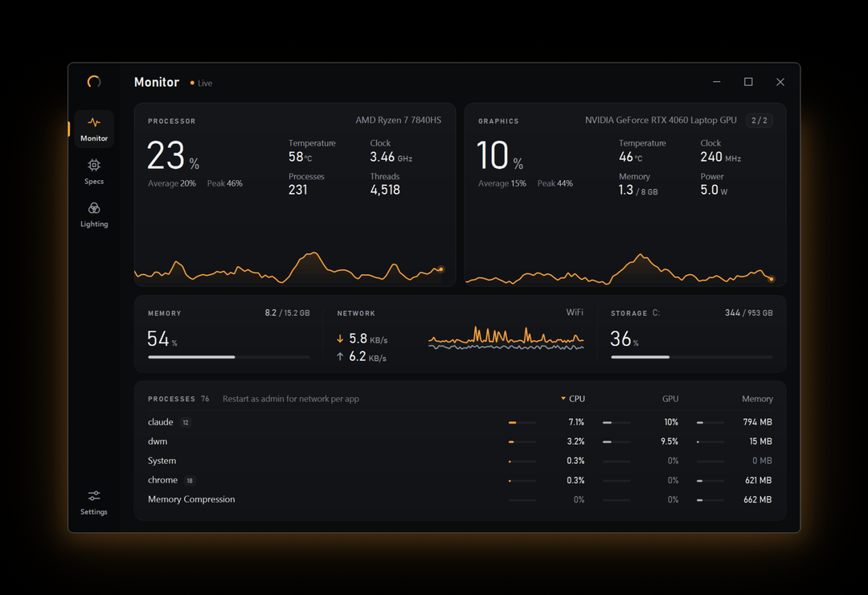Click dwm's 9.5% GPU value
Screen dimensions: 868x595
[669, 441]
